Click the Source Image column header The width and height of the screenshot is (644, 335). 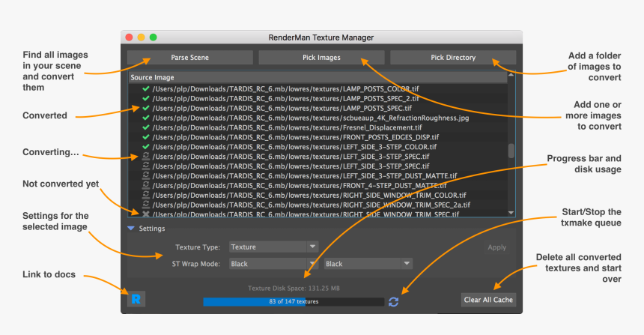pyautogui.click(x=315, y=77)
